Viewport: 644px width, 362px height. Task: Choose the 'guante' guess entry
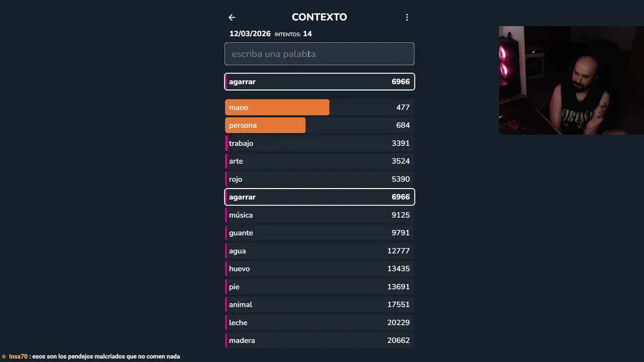pyautogui.click(x=319, y=233)
